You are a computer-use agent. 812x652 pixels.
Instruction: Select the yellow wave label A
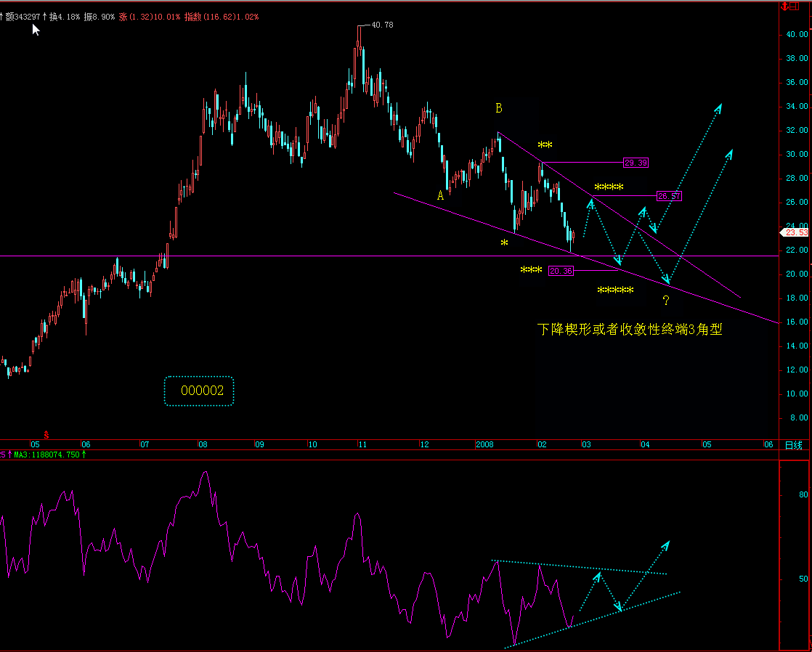440,196
